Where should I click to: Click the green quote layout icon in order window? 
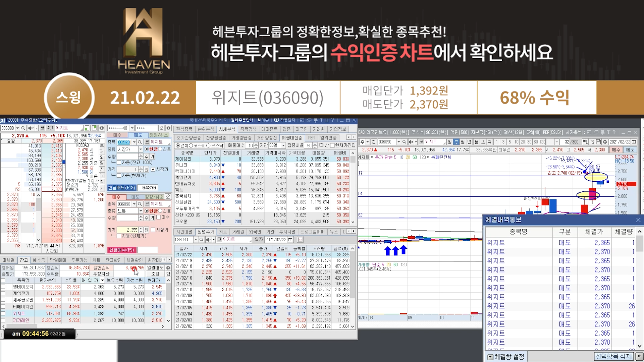click(87, 128)
